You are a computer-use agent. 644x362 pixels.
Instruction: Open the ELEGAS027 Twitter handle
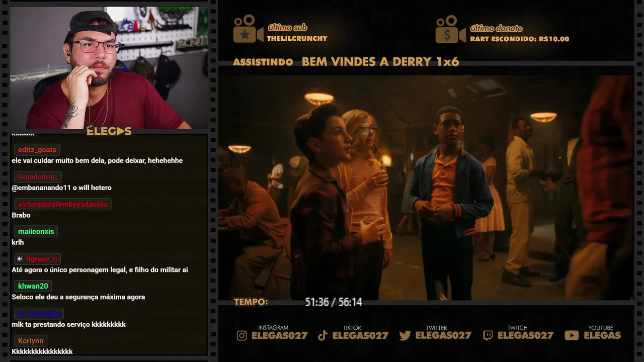coord(443,335)
